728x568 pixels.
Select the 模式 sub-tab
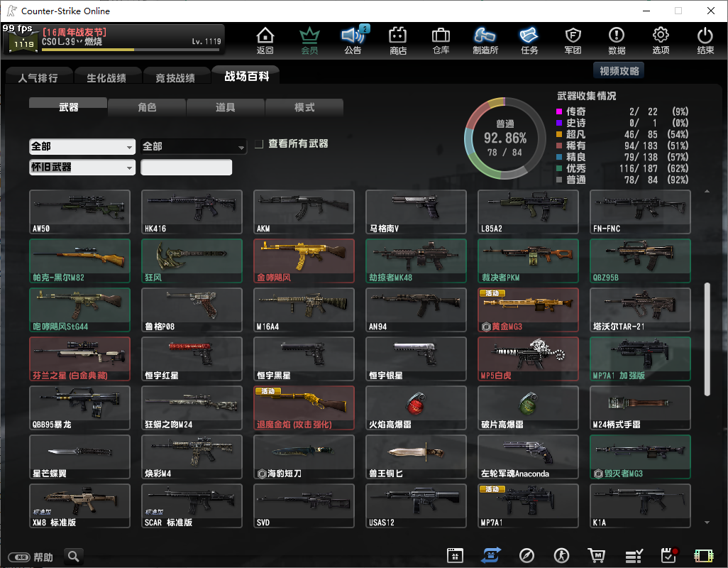(304, 107)
